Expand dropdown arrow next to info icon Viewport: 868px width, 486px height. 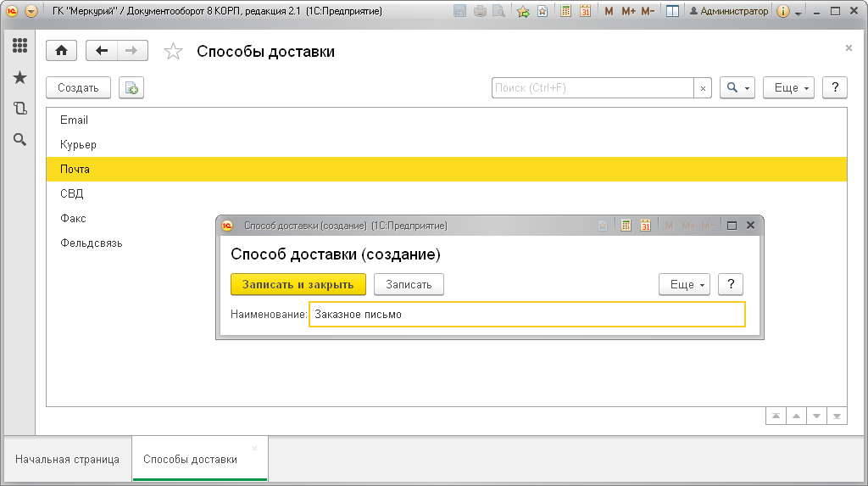[798, 12]
